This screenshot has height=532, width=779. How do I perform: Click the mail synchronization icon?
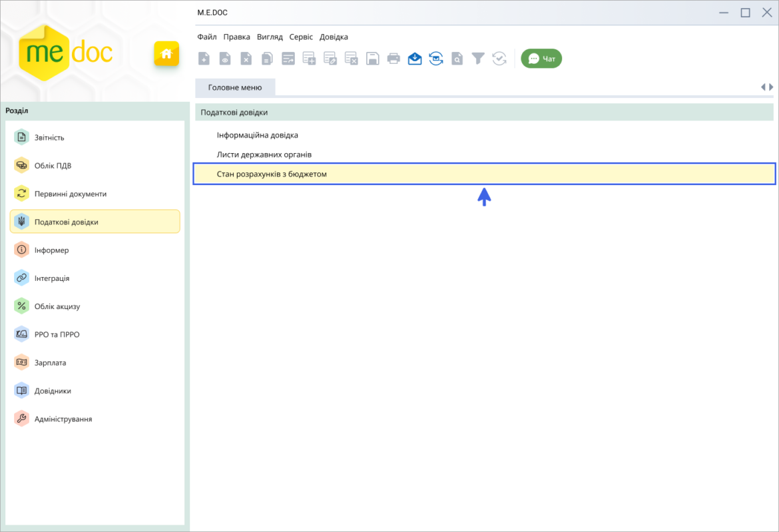tap(435, 59)
